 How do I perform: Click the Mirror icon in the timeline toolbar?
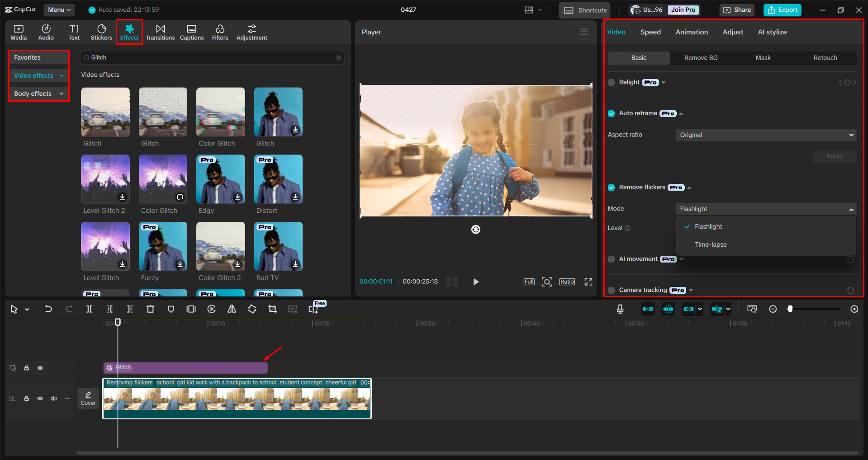pos(232,309)
